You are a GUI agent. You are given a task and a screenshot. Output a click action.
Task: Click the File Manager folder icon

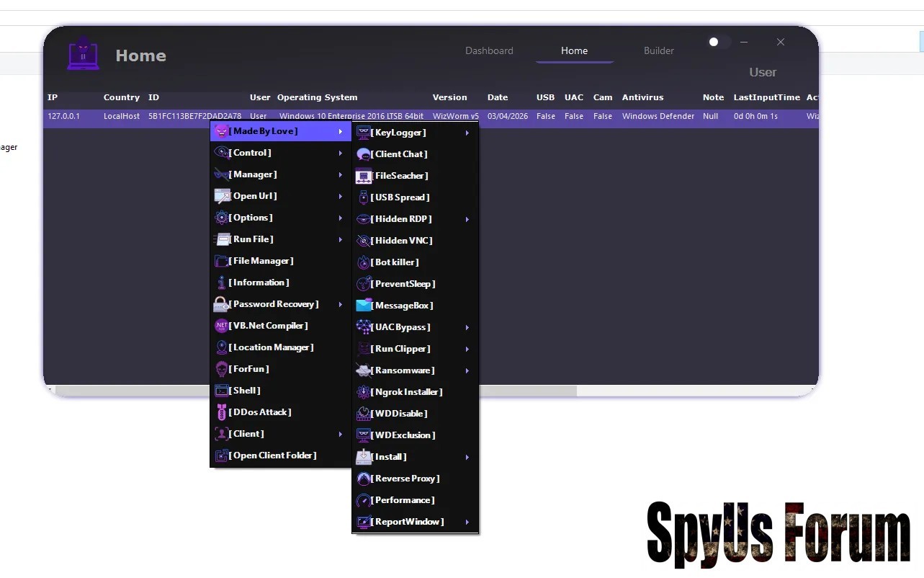pyautogui.click(x=222, y=261)
